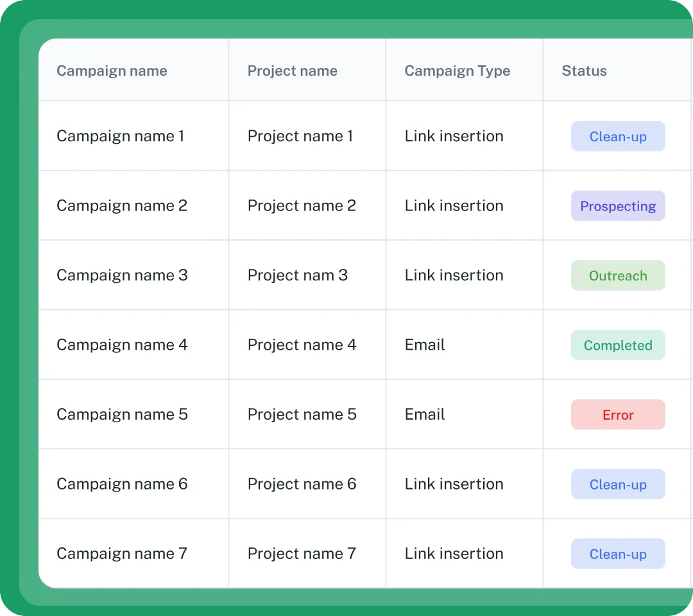Click the Error status badge
The height and width of the screenshot is (616, 693).
[618, 415]
